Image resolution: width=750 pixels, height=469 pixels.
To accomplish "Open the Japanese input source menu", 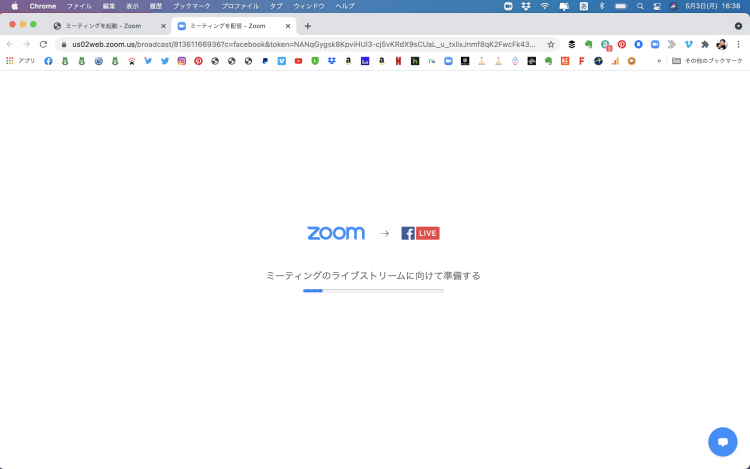I will [x=584, y=6].
